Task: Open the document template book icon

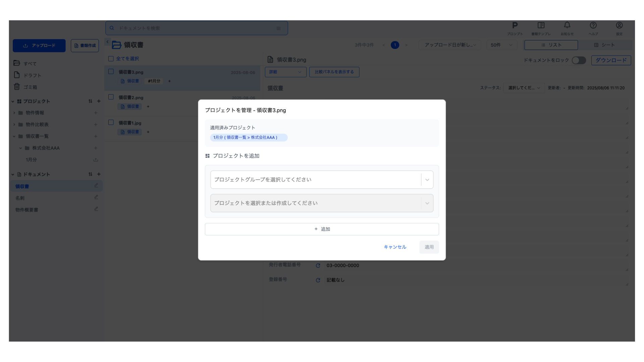Action: [x=541, y=26]
